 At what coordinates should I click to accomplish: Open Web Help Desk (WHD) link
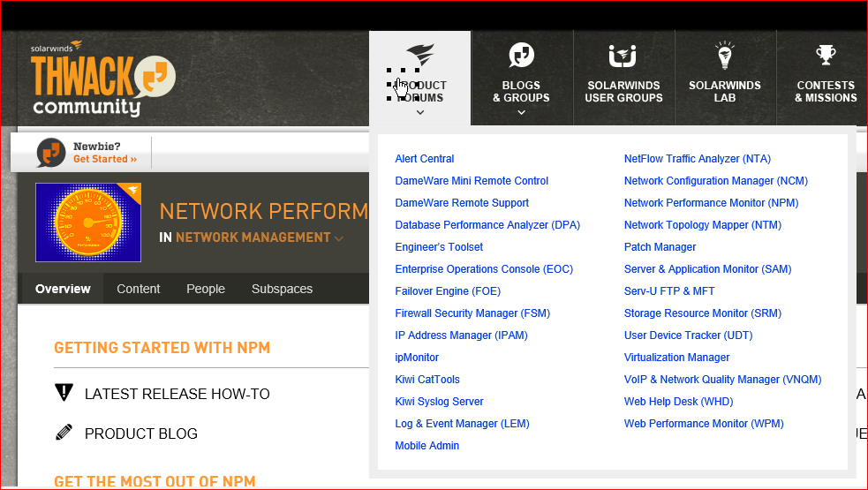click(x=679, y=402)
